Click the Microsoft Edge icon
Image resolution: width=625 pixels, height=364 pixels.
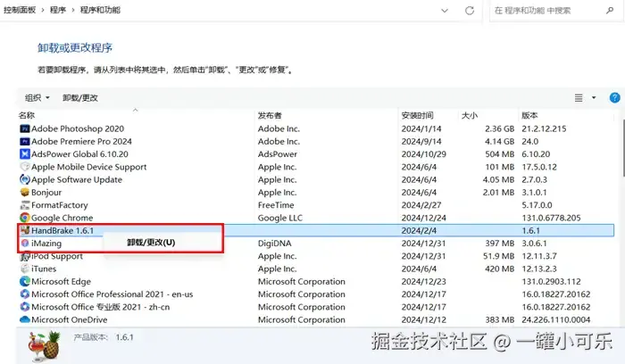pos(25,282)
